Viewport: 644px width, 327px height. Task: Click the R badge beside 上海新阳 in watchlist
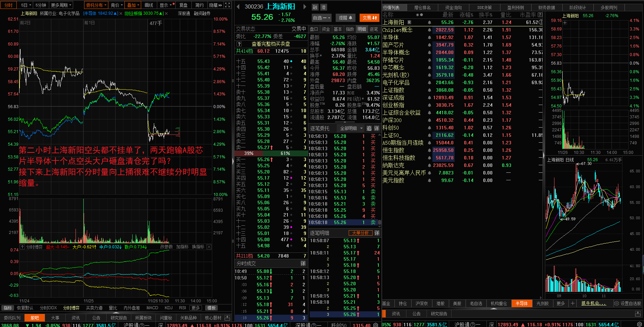tap(409, 22)
